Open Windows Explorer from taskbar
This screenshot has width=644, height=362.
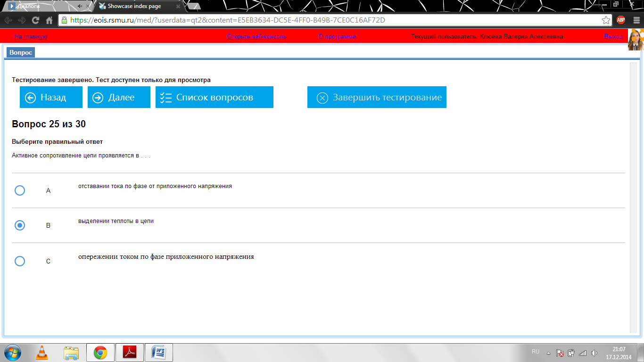coord(71,352)
